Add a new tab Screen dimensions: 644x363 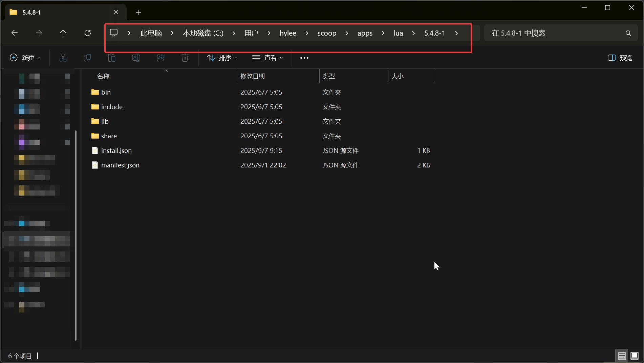tap(138, 13)
